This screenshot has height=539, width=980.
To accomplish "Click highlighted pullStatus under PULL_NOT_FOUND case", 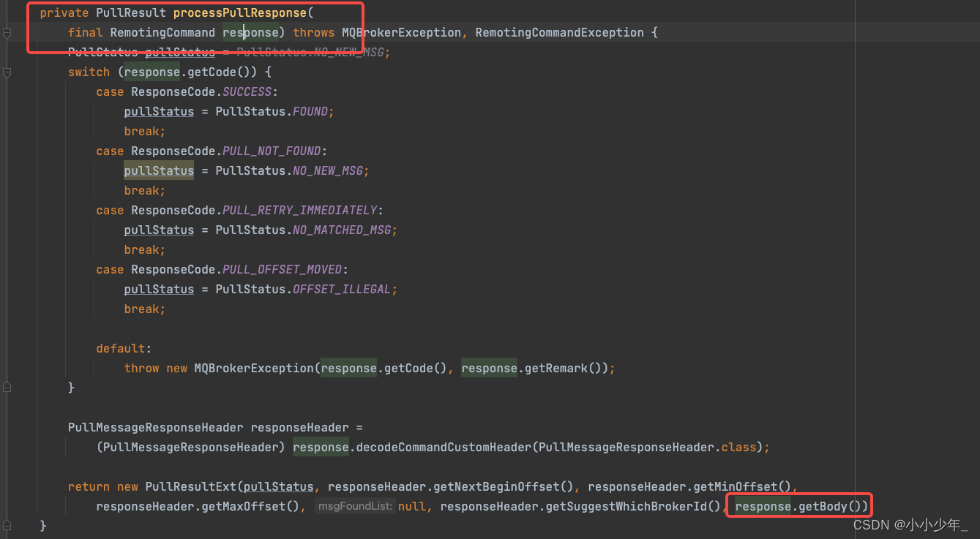I will click(x=159, y=171).
